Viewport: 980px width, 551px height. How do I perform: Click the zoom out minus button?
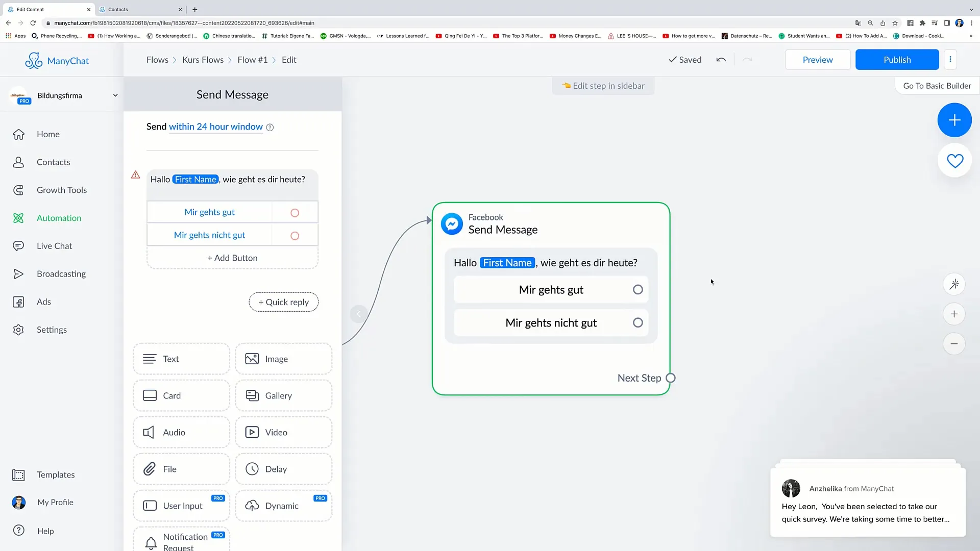click(953, 344)
